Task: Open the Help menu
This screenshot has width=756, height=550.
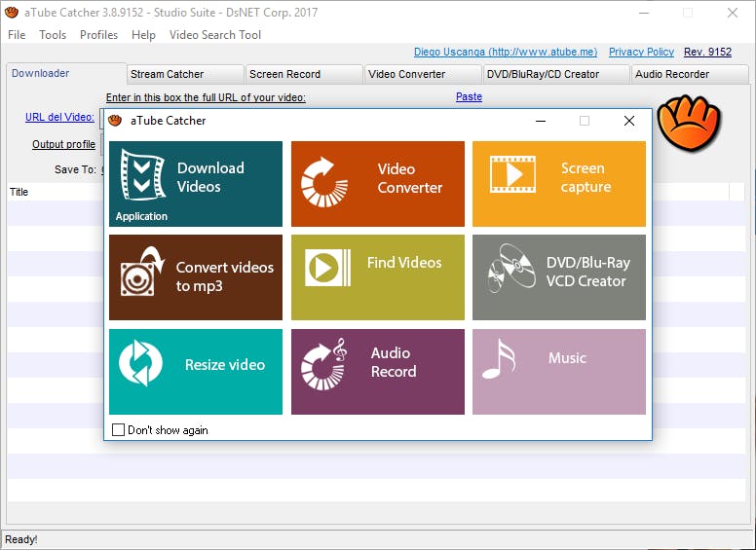Action: [143, 35]
